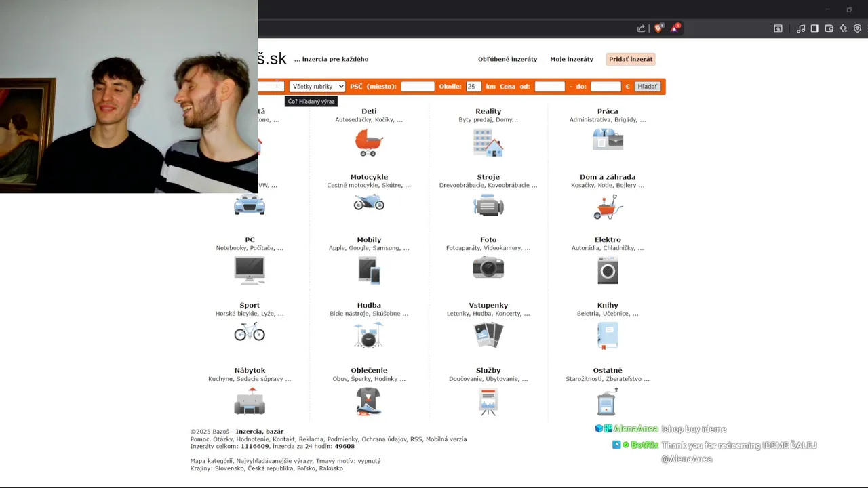
Task: Open the Deti stroller category icon
Action: [369, 142]
